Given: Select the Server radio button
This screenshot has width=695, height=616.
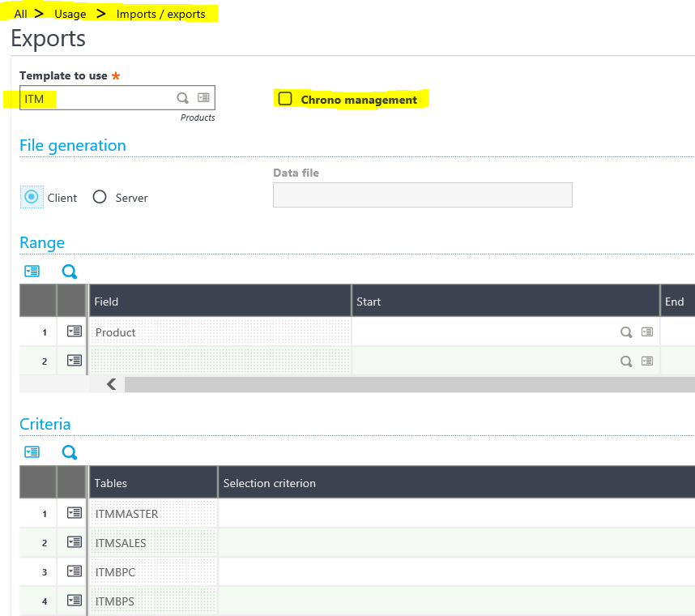Looking at the screenshot, I should 99,196.
